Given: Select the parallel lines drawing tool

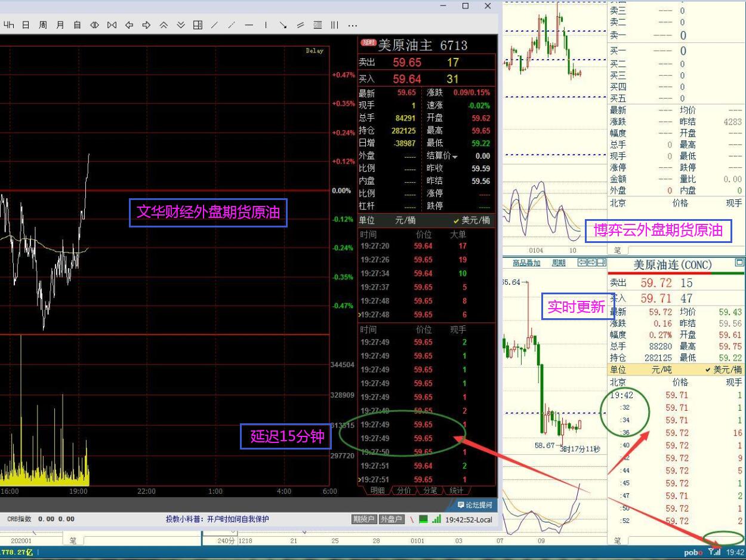Looking at the screenshot, I should click(300, 25).
